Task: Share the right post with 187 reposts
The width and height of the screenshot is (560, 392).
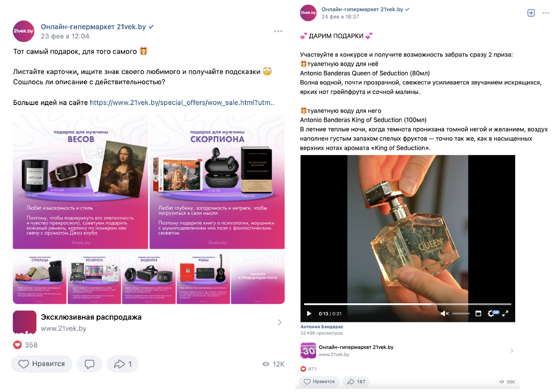Action: [x=356, y=381]
